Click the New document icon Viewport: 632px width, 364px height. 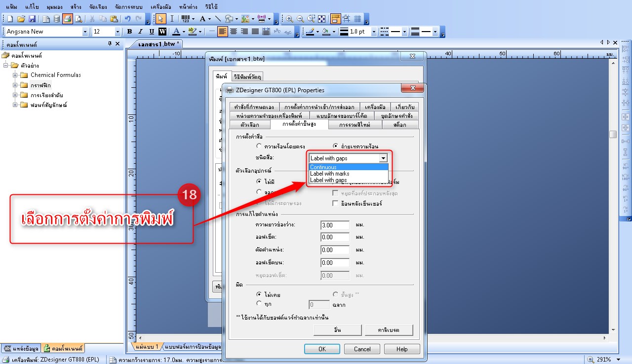point(10,19)
